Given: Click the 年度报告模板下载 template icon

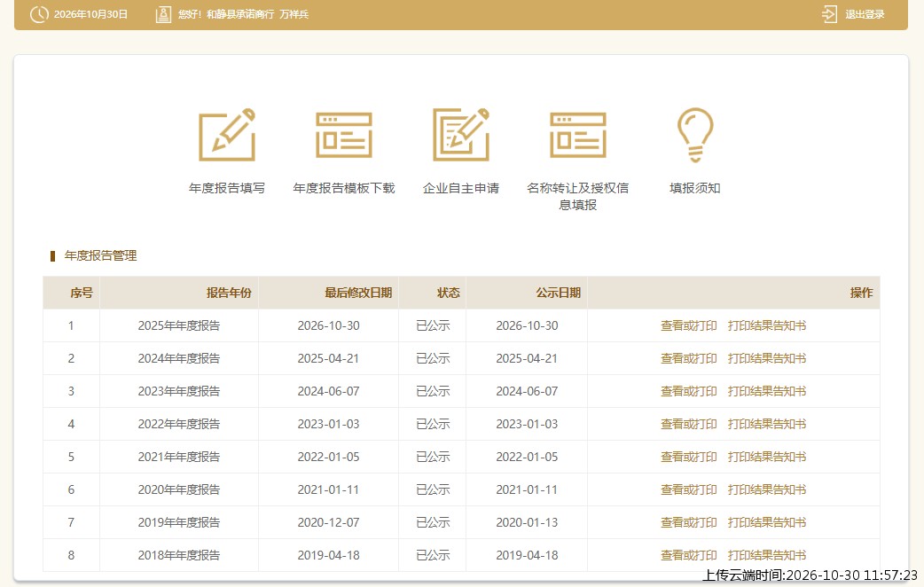Looking at the screenshot, I should (343, 135).
